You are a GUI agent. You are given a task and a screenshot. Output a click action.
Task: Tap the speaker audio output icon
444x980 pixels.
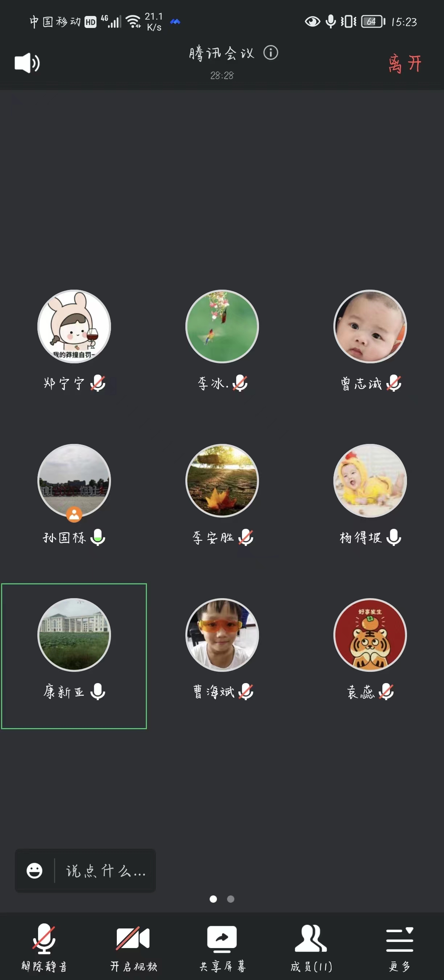[x=27, y=63]
